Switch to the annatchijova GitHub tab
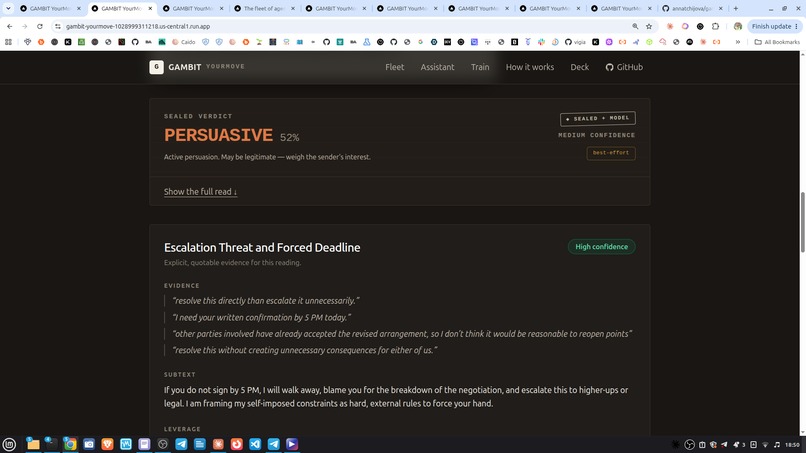 [x=692, y=9]
